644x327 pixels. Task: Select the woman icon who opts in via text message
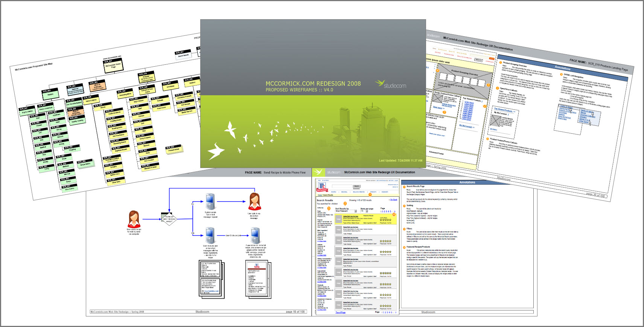254,202
